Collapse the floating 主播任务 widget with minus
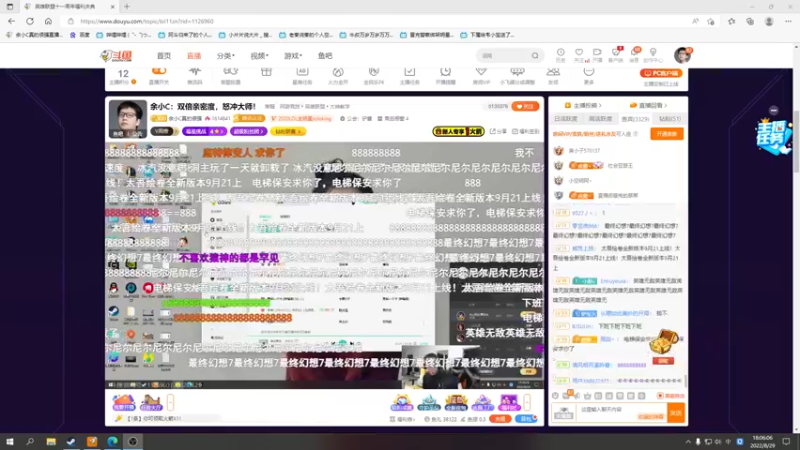800x450 pixels. (x=773, y=110)
